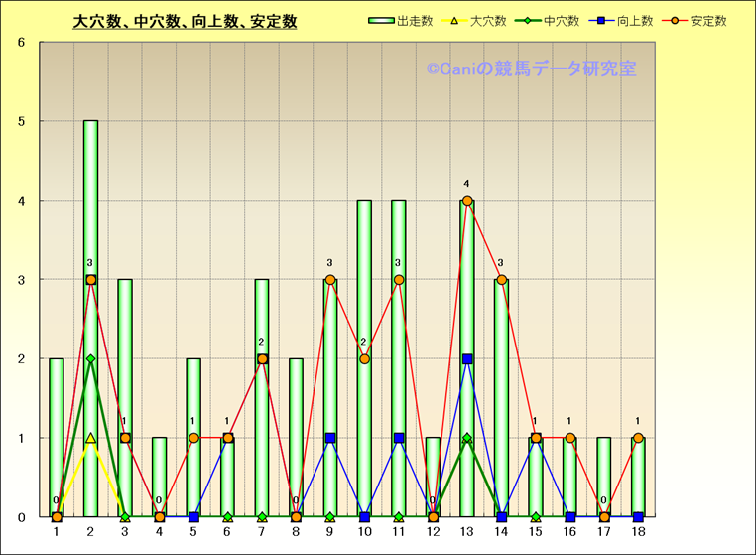Select the orange circle at category 7

coord(262,359)
